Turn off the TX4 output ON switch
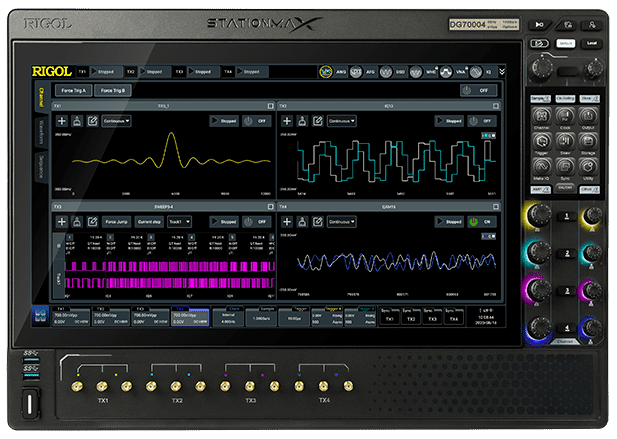This screenshot has width=617, height=439. pyautogui.click(x=483, y=221)
